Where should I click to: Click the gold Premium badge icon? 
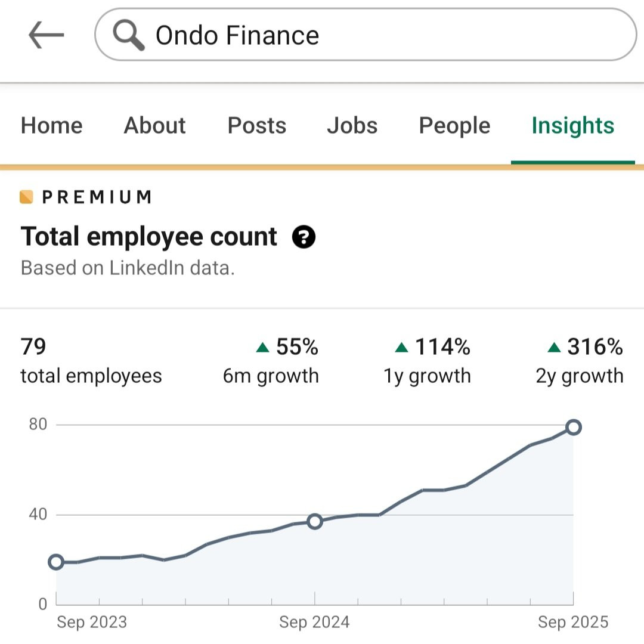tap(26, 197)
